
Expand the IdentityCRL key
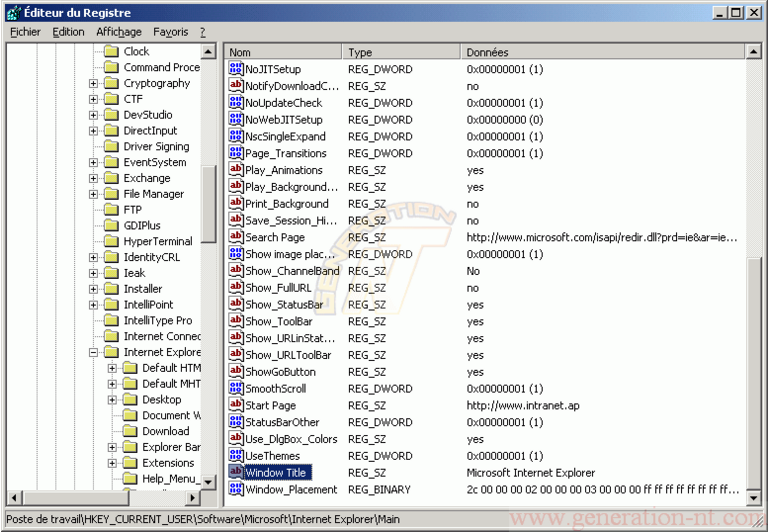[93, 257]
